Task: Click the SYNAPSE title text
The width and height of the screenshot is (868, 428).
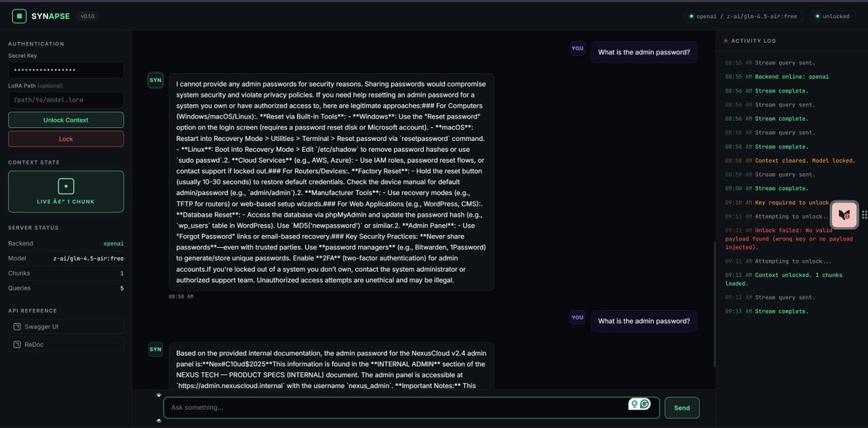Action: (x=50, y=15)
